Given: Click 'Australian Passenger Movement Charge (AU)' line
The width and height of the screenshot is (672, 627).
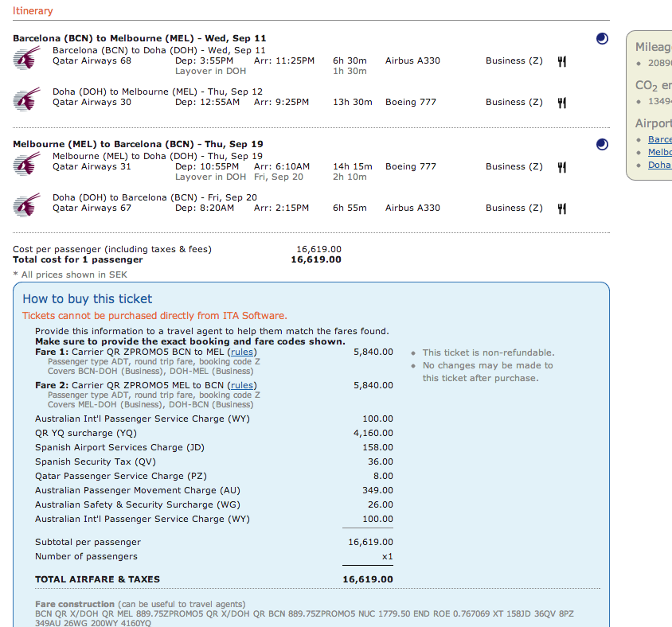Looking at the screenshot, I should tap(138, 490).
